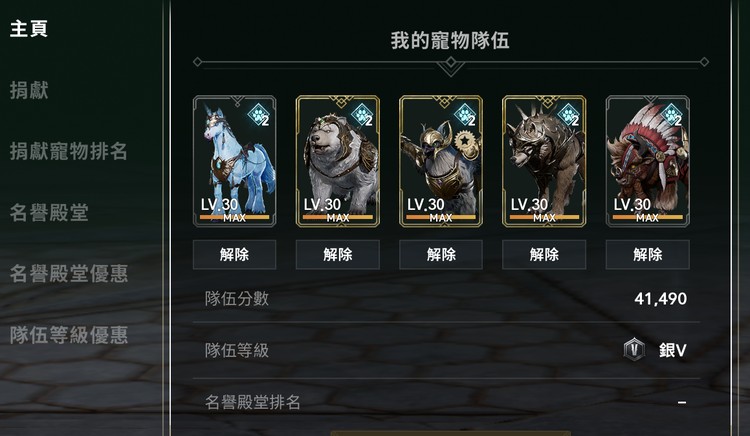
Task: Click the paw badge on the feathered boar card
Action: coord(671,115)
